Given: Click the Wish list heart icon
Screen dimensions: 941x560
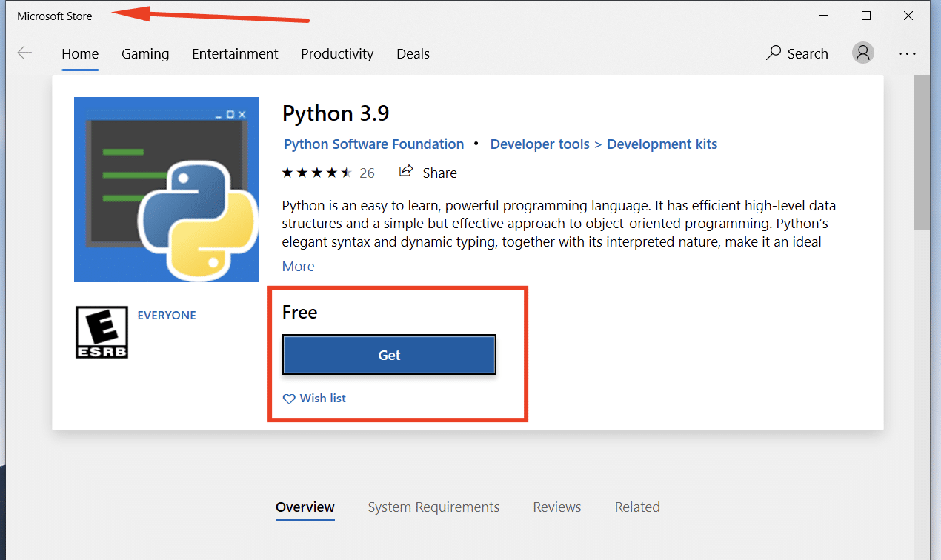Looking at the screenshot, I should [289, 399].
